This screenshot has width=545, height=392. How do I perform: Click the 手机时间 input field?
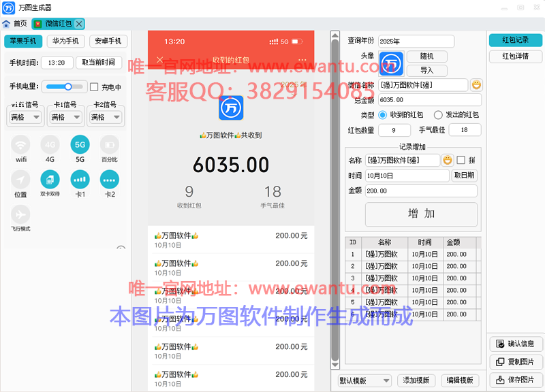pos(57,63)
